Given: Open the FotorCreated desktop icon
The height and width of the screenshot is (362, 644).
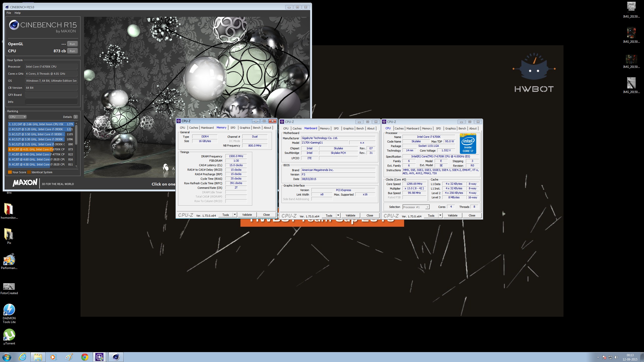Looking at the screenshot, I should pyautogui.click(x=9, y=288).
